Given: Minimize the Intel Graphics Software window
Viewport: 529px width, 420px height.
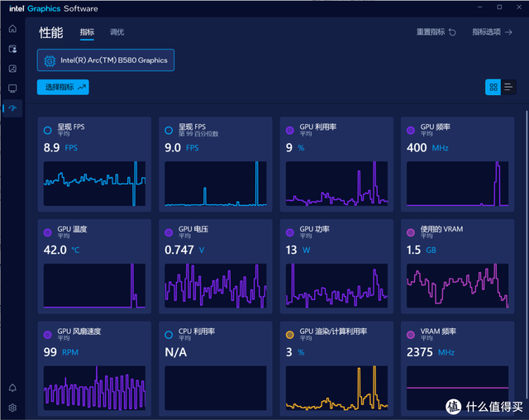Looking at the screenshot, I should 479,7.
